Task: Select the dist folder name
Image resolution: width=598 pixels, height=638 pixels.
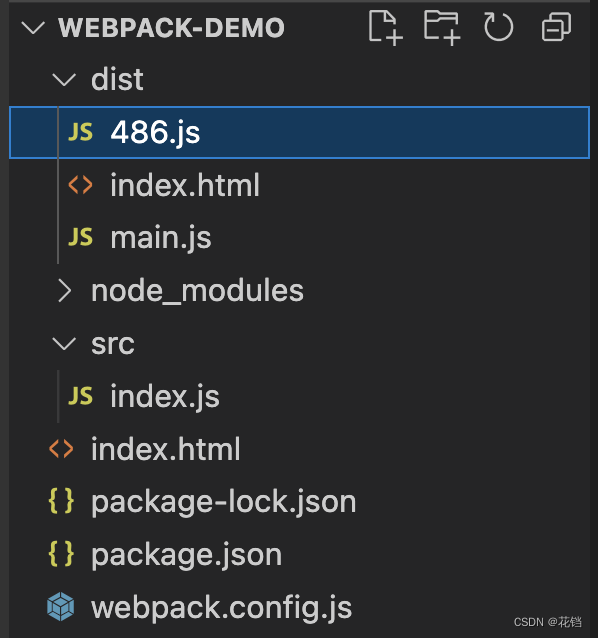Action: pyautogui.click(x=117, y=79)
